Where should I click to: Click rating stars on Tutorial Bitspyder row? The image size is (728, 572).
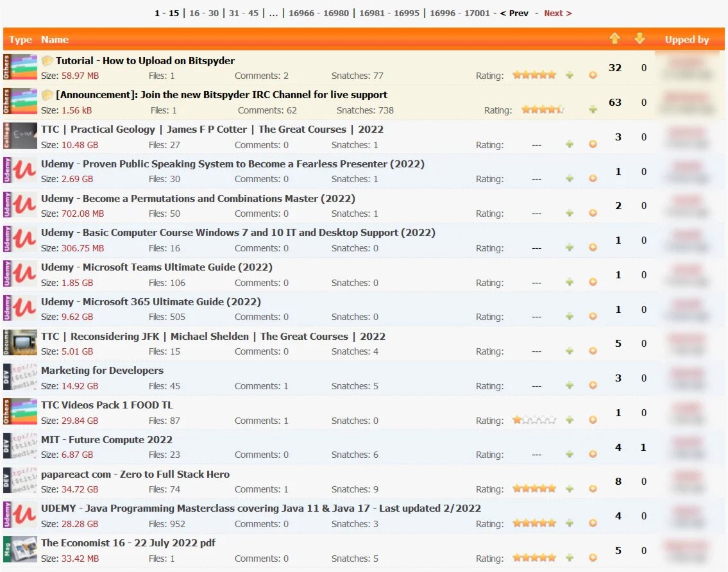coord(534,75)
